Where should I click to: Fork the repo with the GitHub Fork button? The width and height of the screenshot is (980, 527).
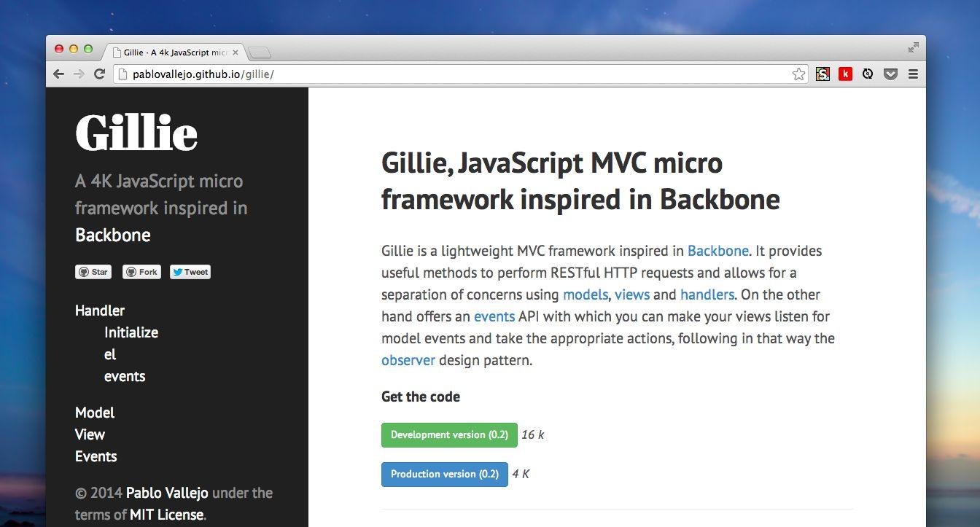141,272
